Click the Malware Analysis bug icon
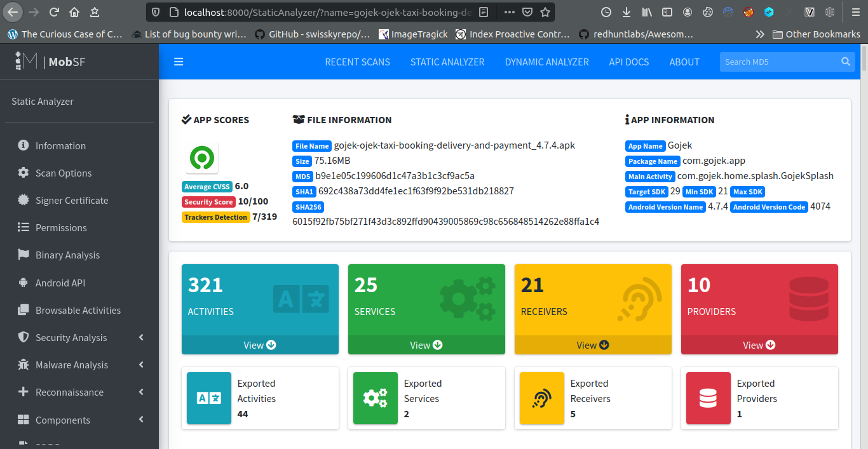The image size is (868, 449). click(x=24, y=365)
